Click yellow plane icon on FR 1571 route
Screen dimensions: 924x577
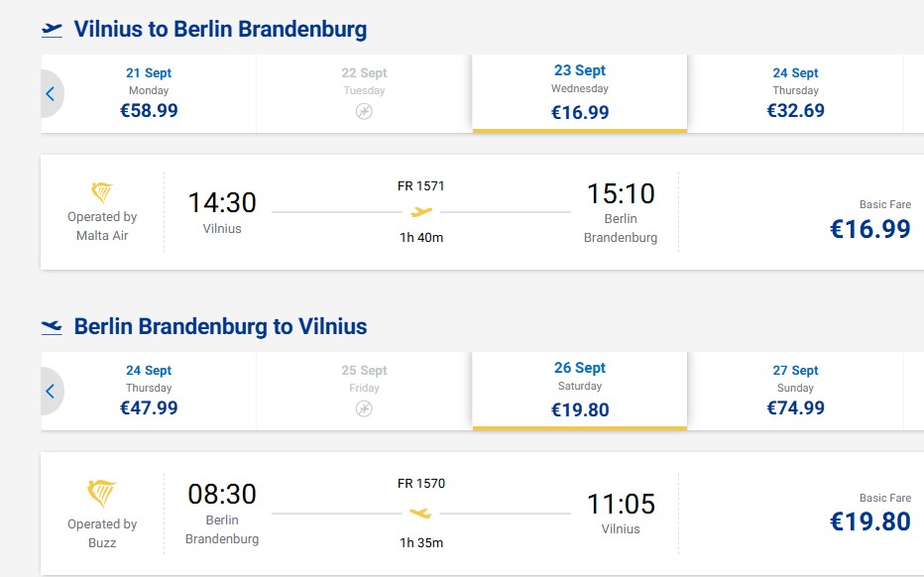click(421, 211)
